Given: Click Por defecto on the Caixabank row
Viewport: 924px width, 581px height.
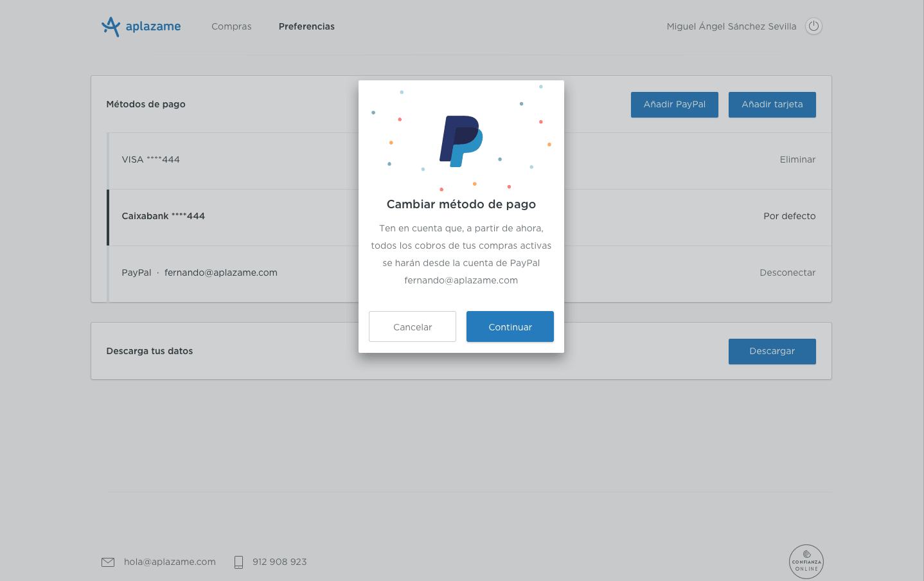Looking at the screenshot, I should pyautogui.click(x=790, y=216).
